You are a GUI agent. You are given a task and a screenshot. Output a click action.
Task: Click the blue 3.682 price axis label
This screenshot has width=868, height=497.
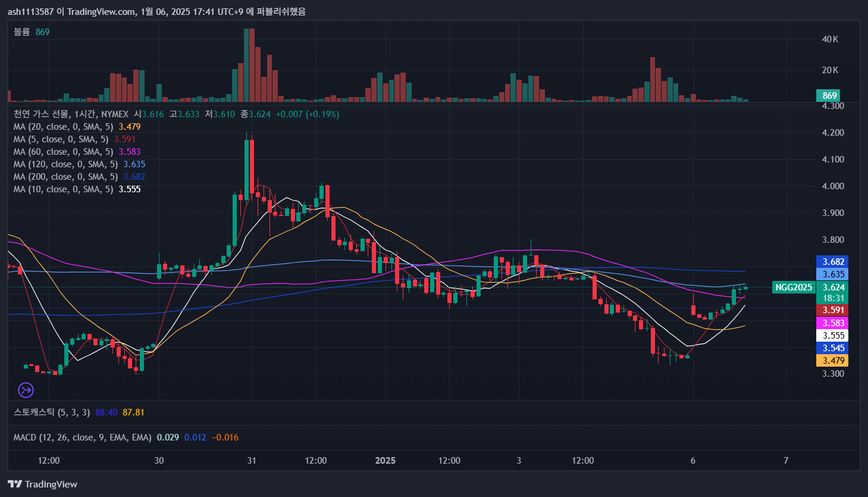pos(833,262)
